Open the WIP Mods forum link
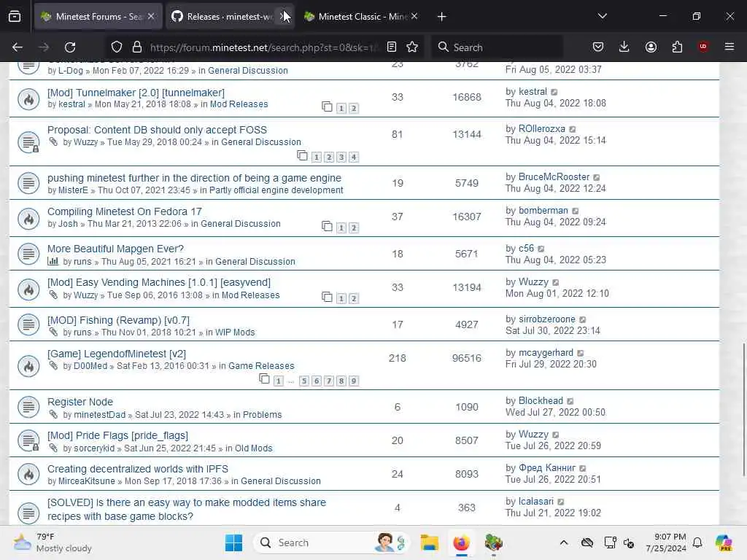Image resolution: width=747 pixels, height=560 pixels. [235, 332]
